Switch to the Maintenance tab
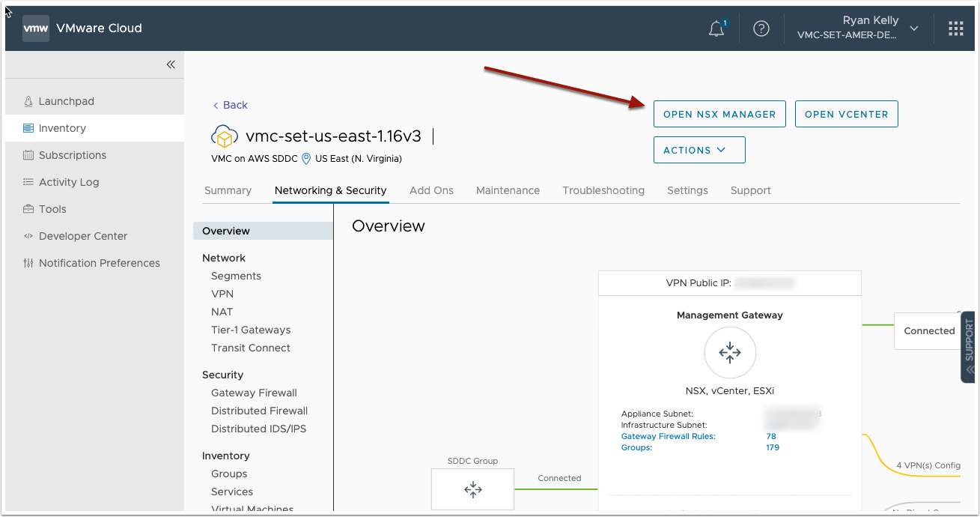The image size is (980, 517). pyautogui.click(x=508, y=190)
